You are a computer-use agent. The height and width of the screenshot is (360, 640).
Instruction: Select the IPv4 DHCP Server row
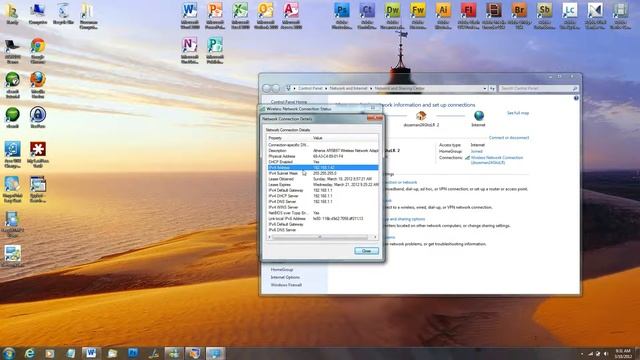click(x=322, y=196)
